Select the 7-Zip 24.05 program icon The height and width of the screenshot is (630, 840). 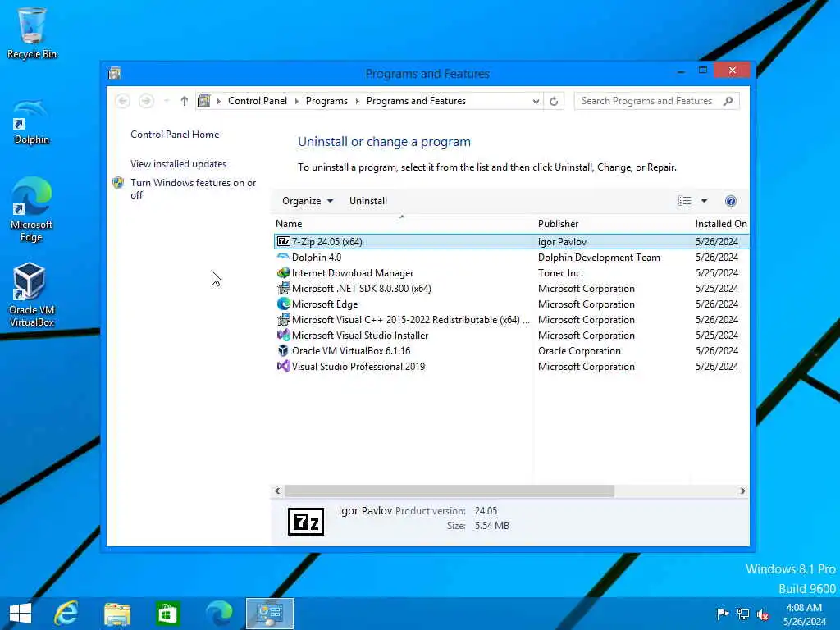pyautogui.click(x=283, y=242)
